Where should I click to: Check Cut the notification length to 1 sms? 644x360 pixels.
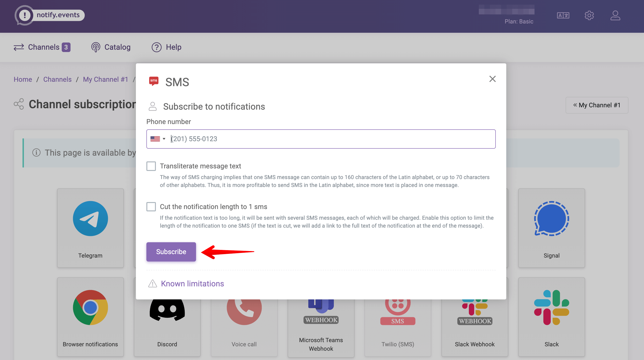(x=151, y=206)
